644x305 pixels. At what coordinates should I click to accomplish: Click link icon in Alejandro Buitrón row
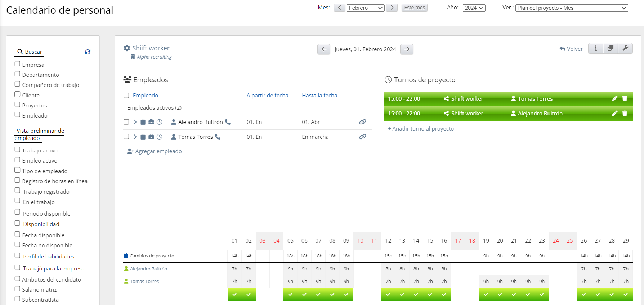click(362, 122)
